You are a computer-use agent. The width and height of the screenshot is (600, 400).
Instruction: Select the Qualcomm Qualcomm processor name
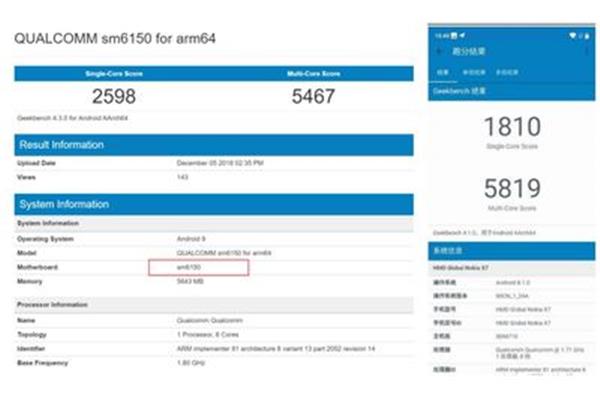click(210, 320)
